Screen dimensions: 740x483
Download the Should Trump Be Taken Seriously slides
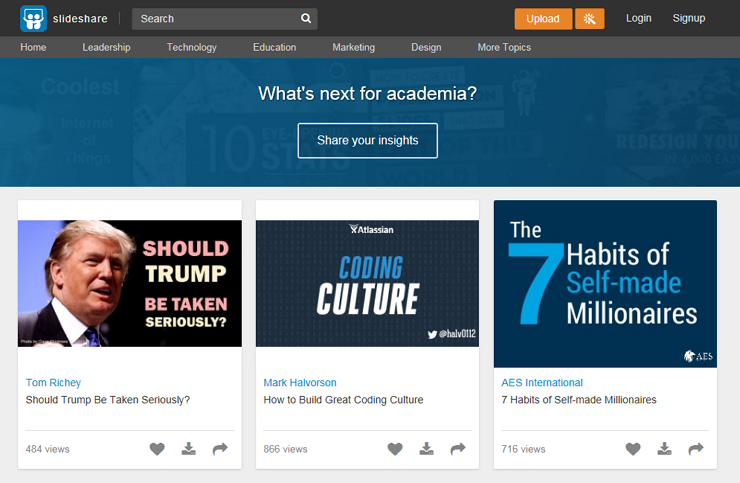click(189, 449)
